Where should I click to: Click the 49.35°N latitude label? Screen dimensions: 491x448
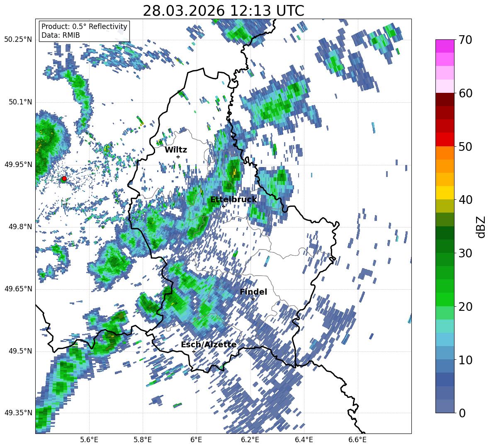tap(18, 413)
